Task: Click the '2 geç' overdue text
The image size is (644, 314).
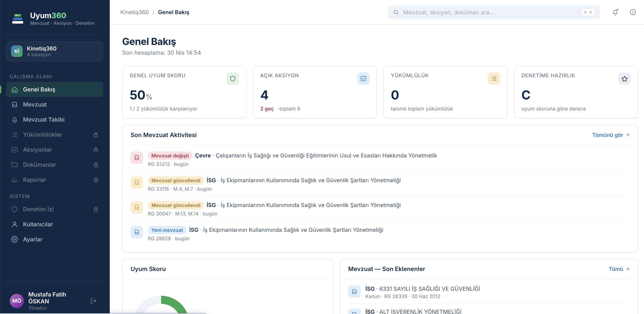Action: point(267,109)
